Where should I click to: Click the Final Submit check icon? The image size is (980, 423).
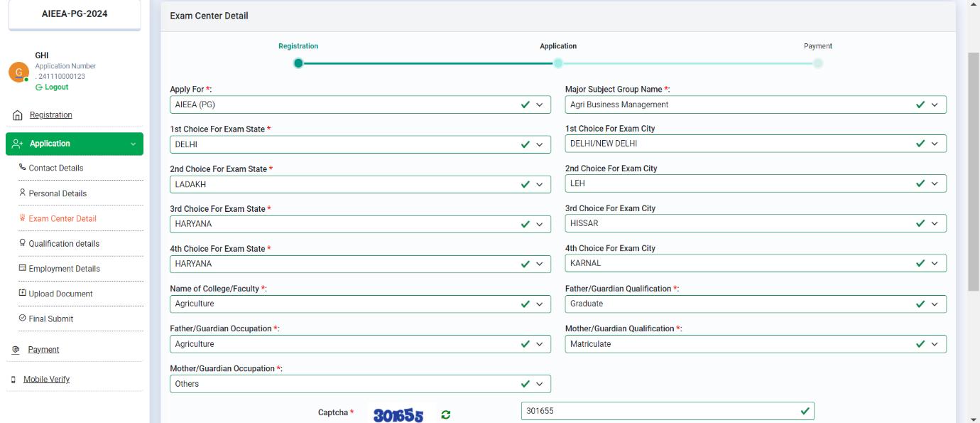tap(22, 318)
